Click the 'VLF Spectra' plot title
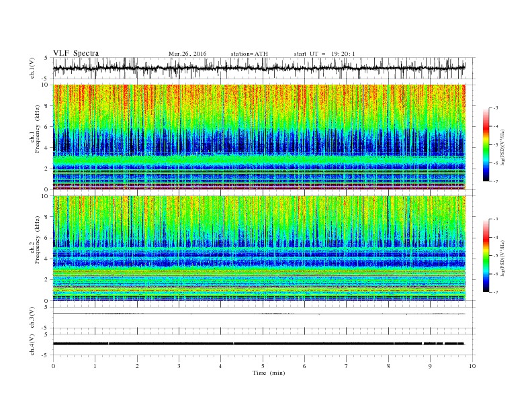The height and width of the screenshot is (411, 532). click(76, 53)
